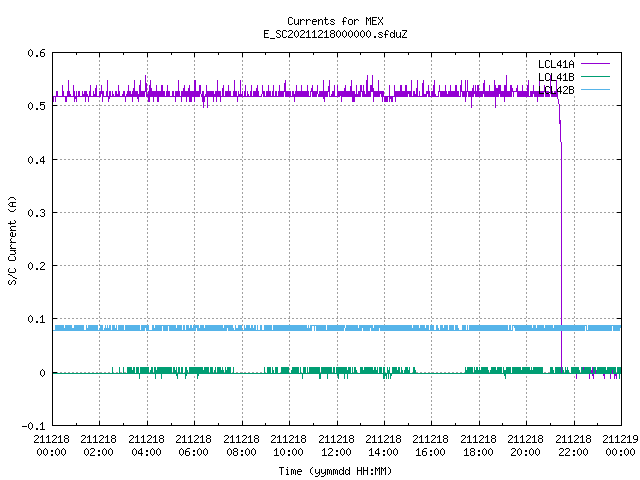Click the y-axis label 'S/C Current (A)'
The image size is (640, 480).
click(x=12, y=241)
